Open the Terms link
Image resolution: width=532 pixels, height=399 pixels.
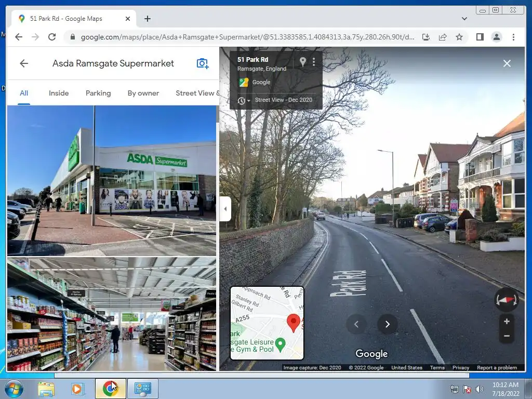(437, 367)
